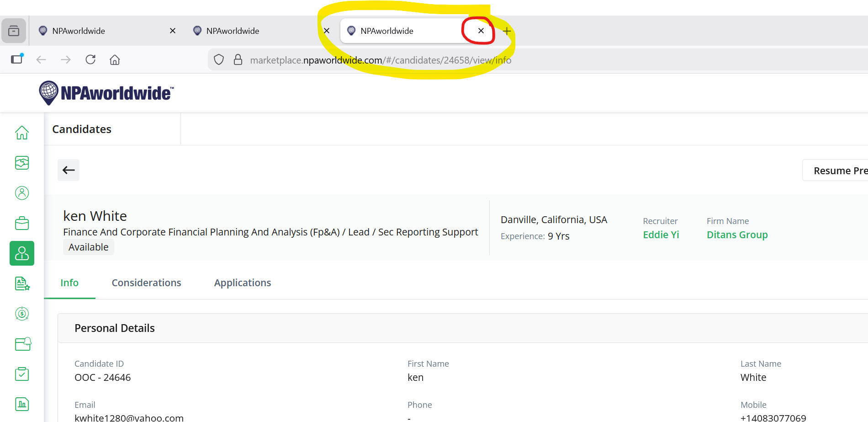The width and height of the screenshot is (868, 422).
Task: Open the document-with-star icon in the sidebar
Action: [22, 283]
